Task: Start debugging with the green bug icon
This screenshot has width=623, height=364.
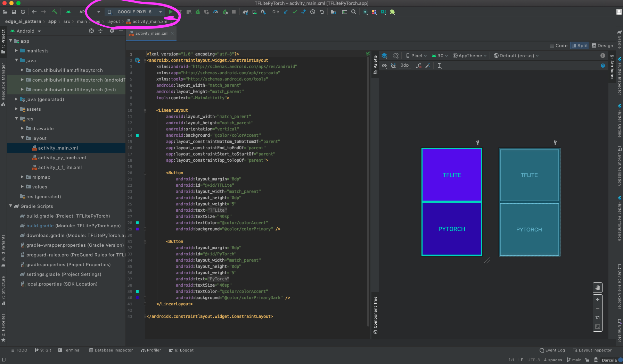Action: pyautogui.click(x=198, y=12)
